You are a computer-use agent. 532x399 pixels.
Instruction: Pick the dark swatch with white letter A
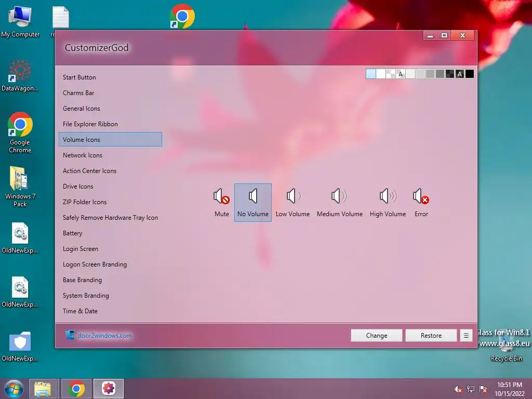[x=460, y=74]
